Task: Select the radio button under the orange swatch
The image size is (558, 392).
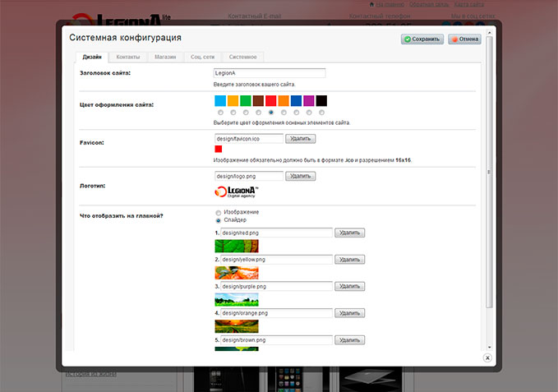Action: [x=284, y=113]
